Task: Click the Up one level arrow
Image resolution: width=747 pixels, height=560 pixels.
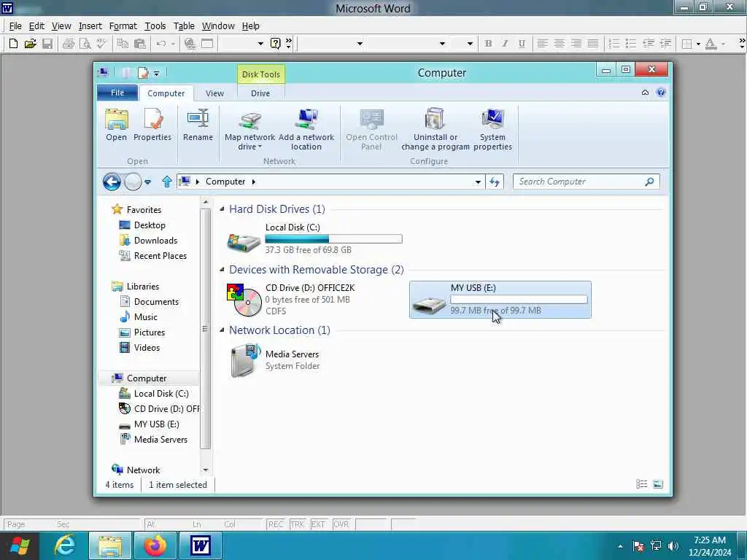Action: [167, 182]
